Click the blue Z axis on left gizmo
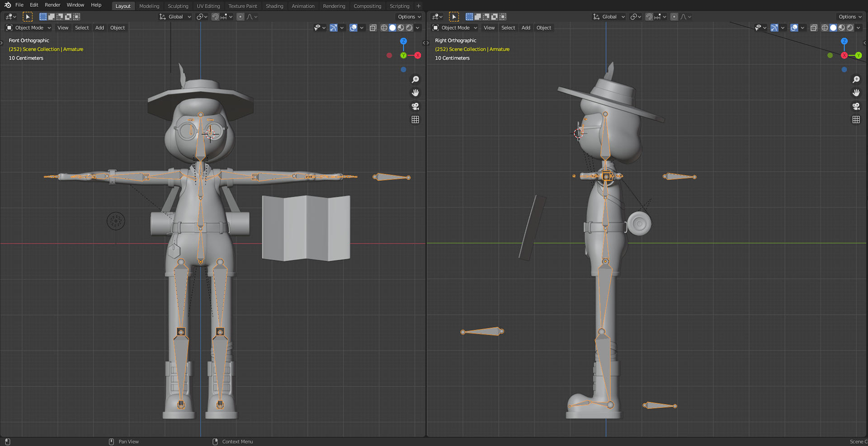The height and width of the screenshot is (446, 868). (x=403, y=41)
